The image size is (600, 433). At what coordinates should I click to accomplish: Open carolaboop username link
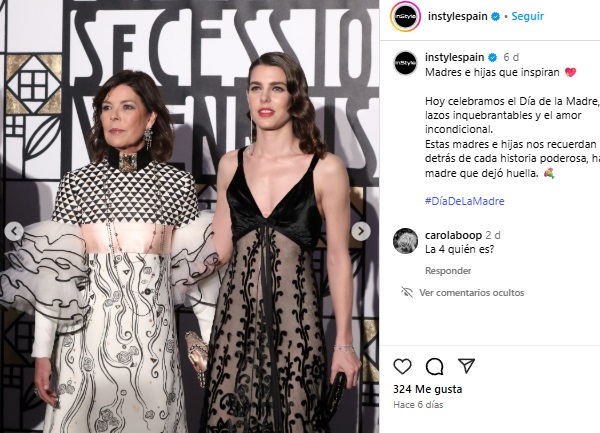453,235
